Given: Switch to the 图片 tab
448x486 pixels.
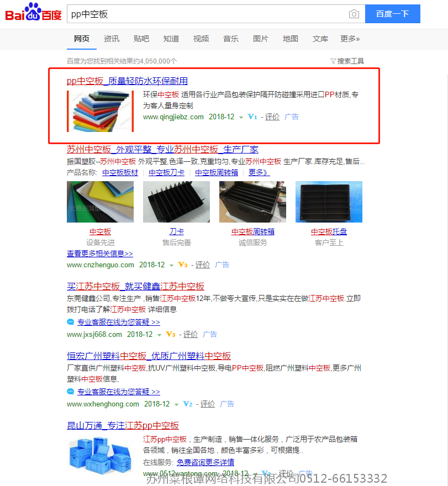Looking at the screenshot, I should pyautogui.click(x=260, y=39).
